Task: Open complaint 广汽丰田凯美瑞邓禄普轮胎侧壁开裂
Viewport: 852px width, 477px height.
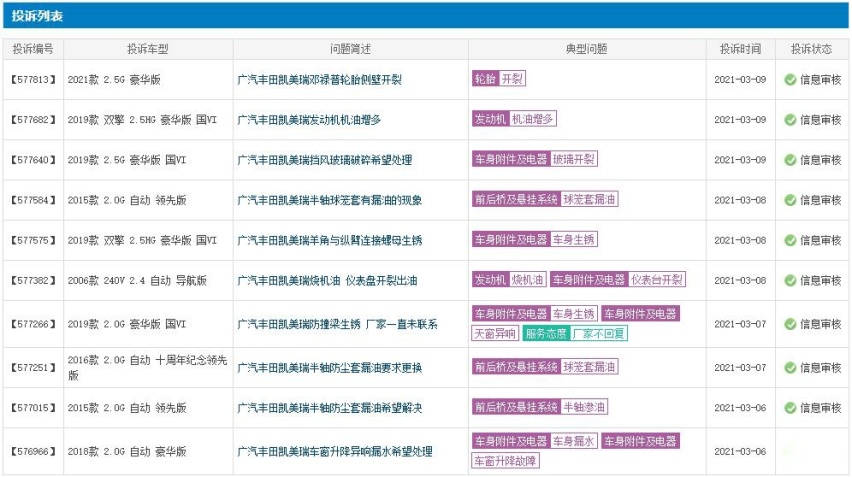Action: (x=320, y=80)
